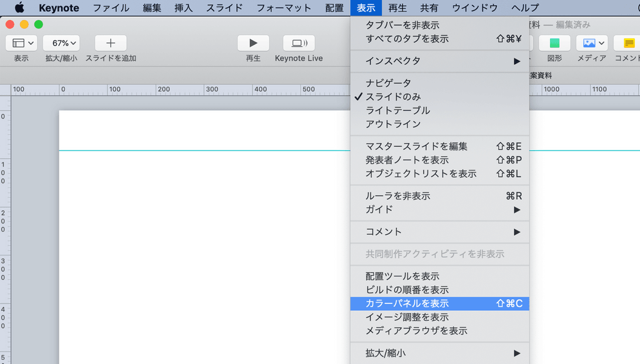The height and width of the screenshot is (364, 640).
Task: Add a new slide with スライドを追加
Action: pos(110,43)
